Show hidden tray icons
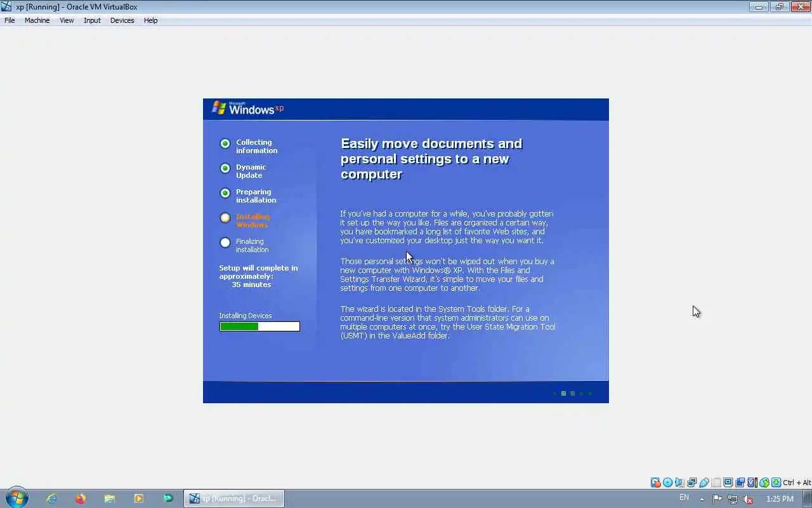 [x=702, y=499]
